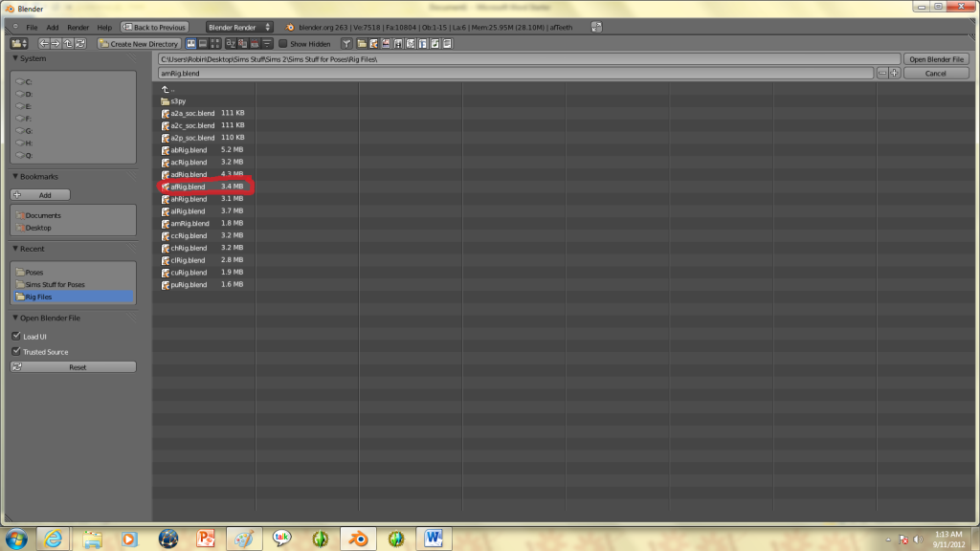This screenshot has height=551, width=980.
Task: Open the File menu
Action: click(x=32, y=28)
